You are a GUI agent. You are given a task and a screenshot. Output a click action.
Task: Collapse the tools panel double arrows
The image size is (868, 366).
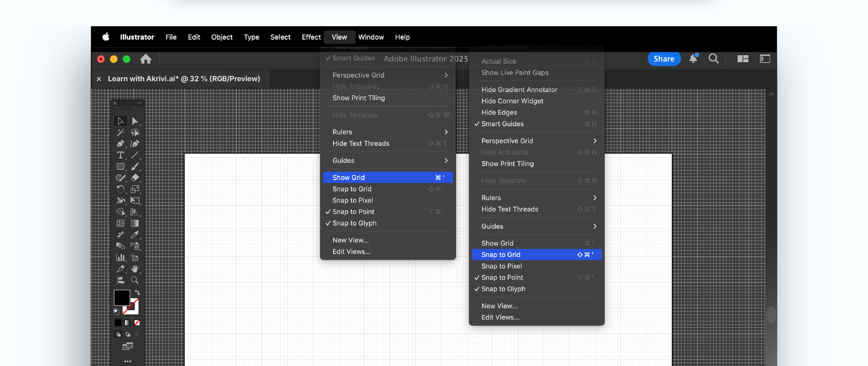pyautogui.click(x=139, y=103)
